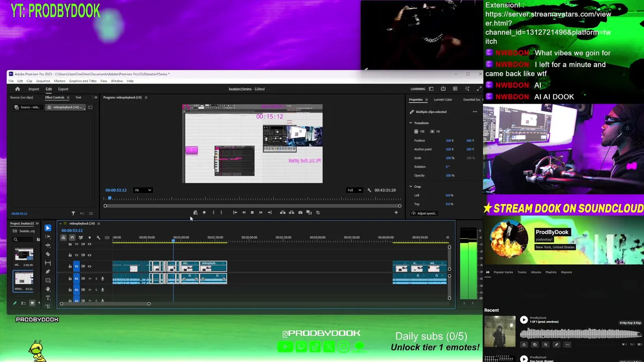Open Effect Controls panel menu
Screen dimensions: 644x362
click(67, 98)
